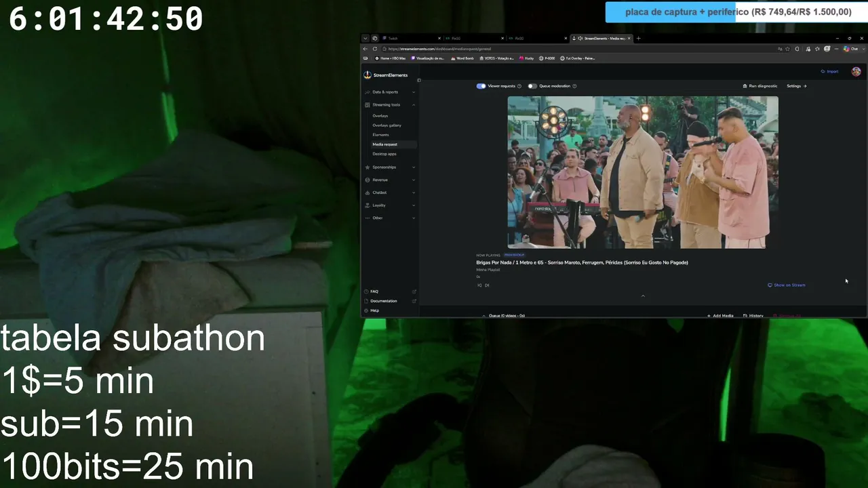Click Show on Stream
The width and height of the screenshot is (868, 488).
[787, 285]
